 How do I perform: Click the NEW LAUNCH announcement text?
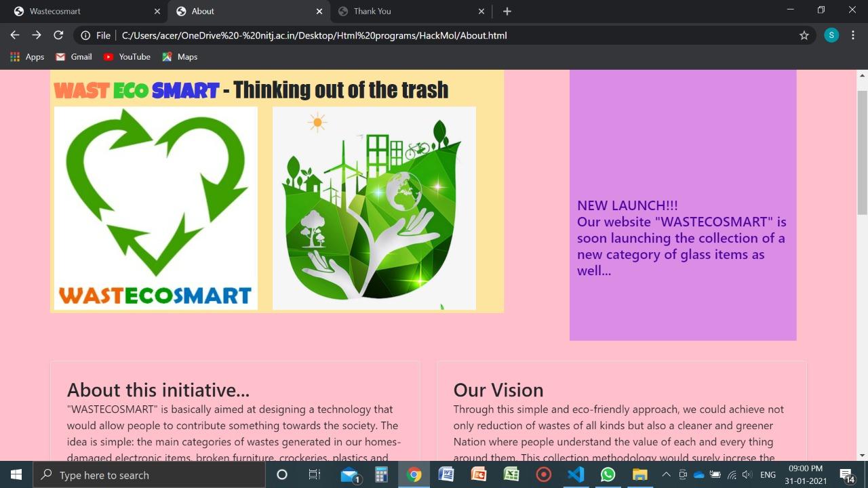click(682, 238)
